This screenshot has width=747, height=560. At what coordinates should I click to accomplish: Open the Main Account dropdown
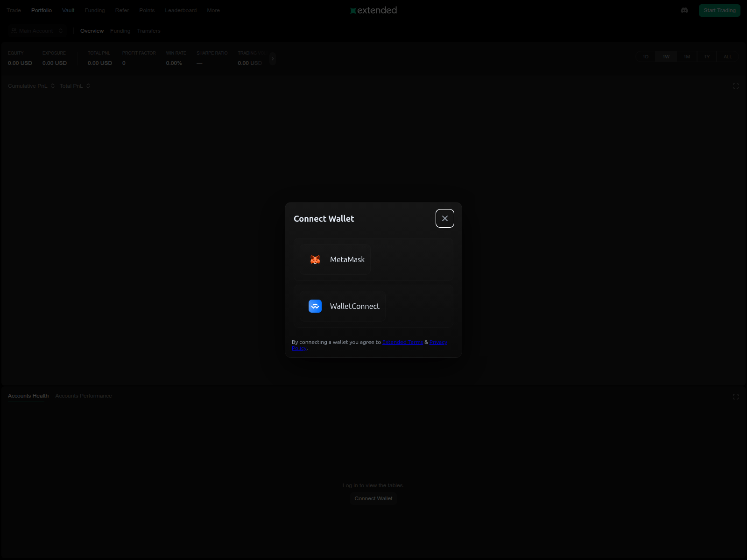37,31
